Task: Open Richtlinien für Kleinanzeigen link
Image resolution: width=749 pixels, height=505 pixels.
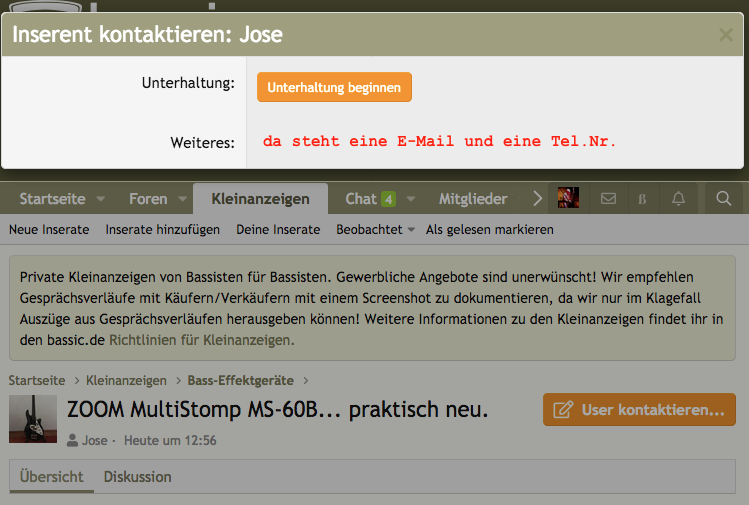Action: point(202,340)
